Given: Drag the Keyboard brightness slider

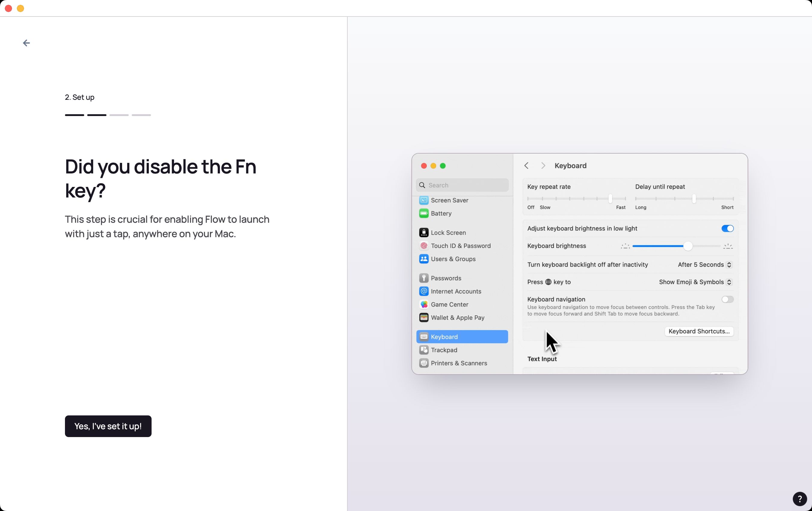Looking at the screenshot, I should tap(687, 246).
